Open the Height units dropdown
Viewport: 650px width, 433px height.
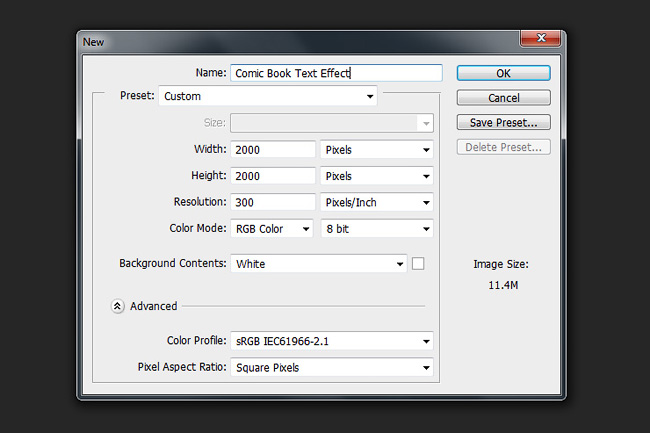377,176
